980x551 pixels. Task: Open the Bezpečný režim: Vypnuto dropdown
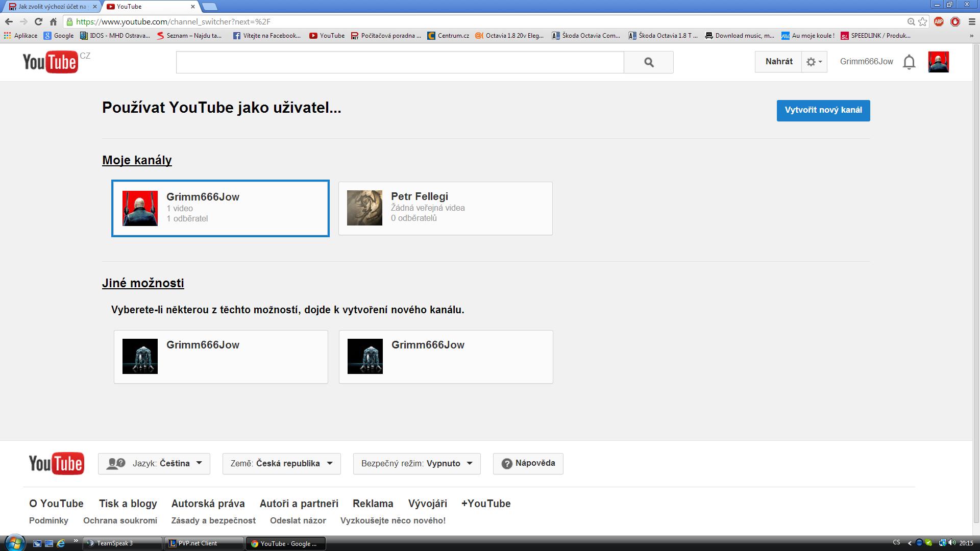coord(416,464)
